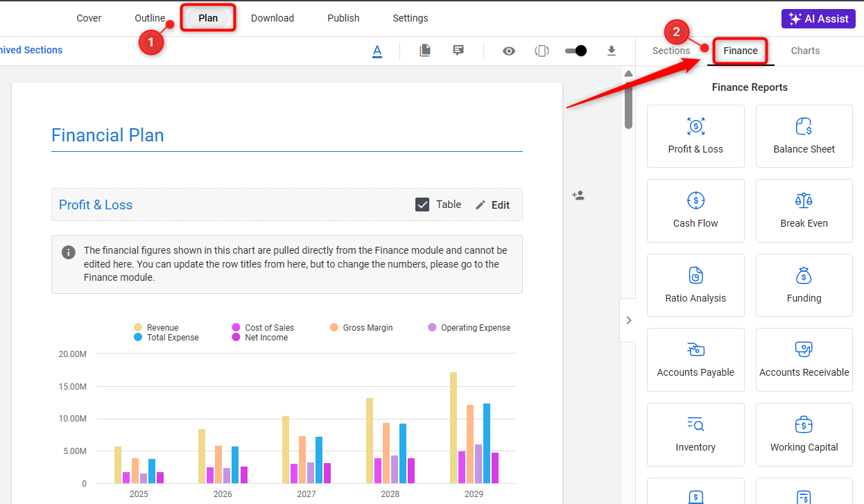Open the Inventory report card
Image resolution: width=864 pixels, height=504 pixels.
pyautogui.click(x=695, y=434)
